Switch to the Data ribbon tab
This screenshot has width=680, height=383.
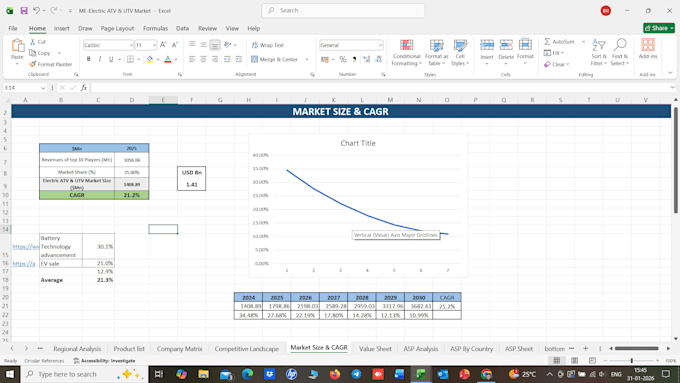[182, 28]
